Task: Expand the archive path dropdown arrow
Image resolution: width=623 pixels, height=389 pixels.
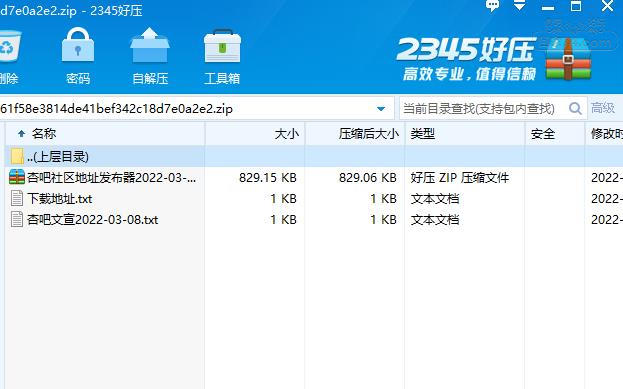Action: point(381,109)
